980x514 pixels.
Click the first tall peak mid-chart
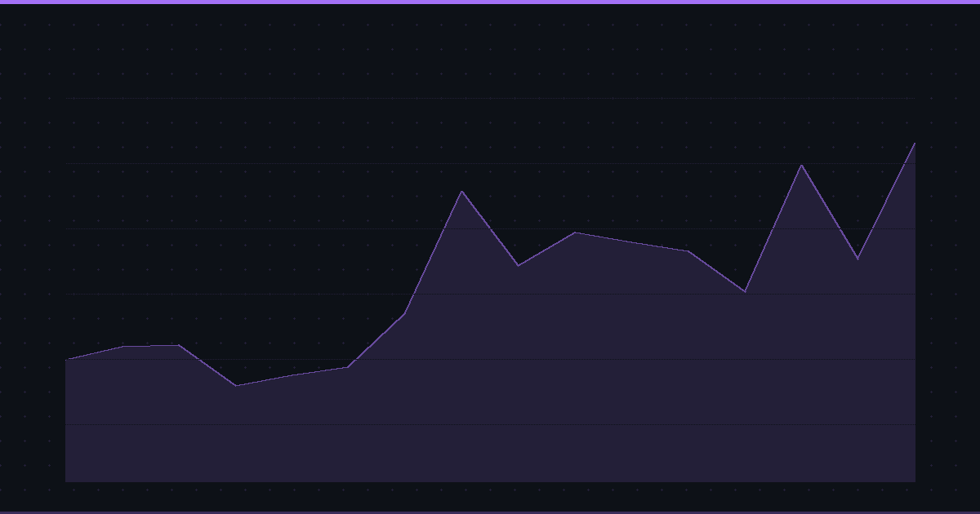pos(461,192)
